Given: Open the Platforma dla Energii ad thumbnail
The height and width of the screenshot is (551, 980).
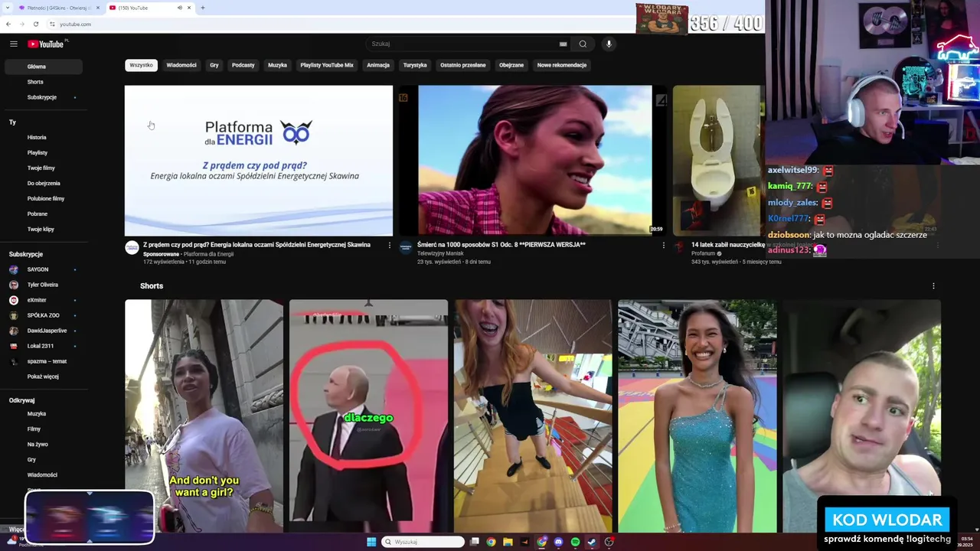Looking at the screenshot, I should (x=259, y=161).
